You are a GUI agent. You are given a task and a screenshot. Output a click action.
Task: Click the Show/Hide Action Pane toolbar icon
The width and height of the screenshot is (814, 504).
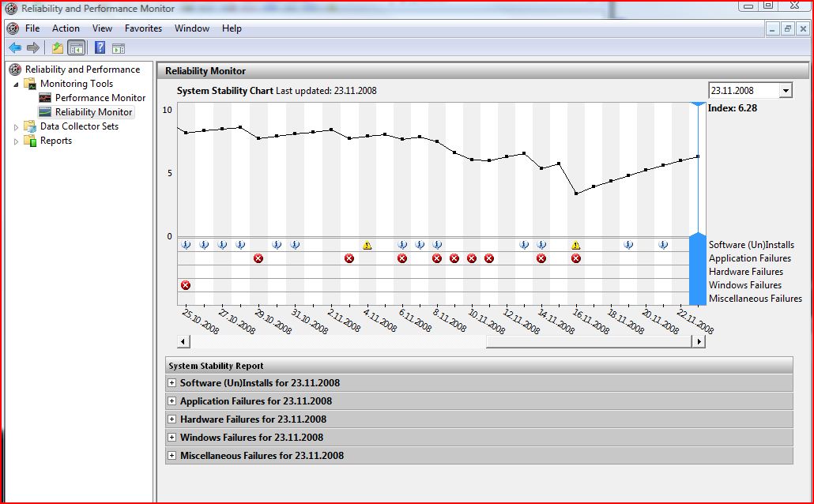[119, 48]
